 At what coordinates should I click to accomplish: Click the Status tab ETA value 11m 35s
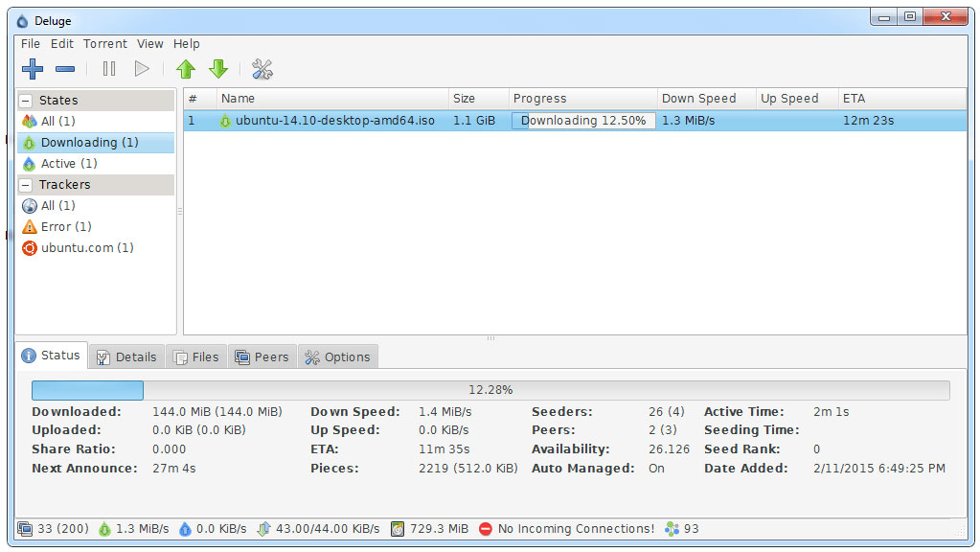tap(444, 449)
